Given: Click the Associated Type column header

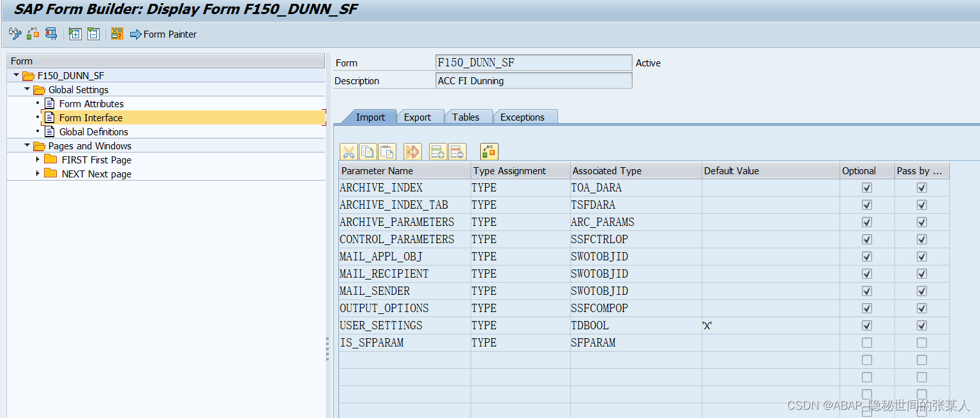Looking at the screenshot, I should tap(636, 170).
